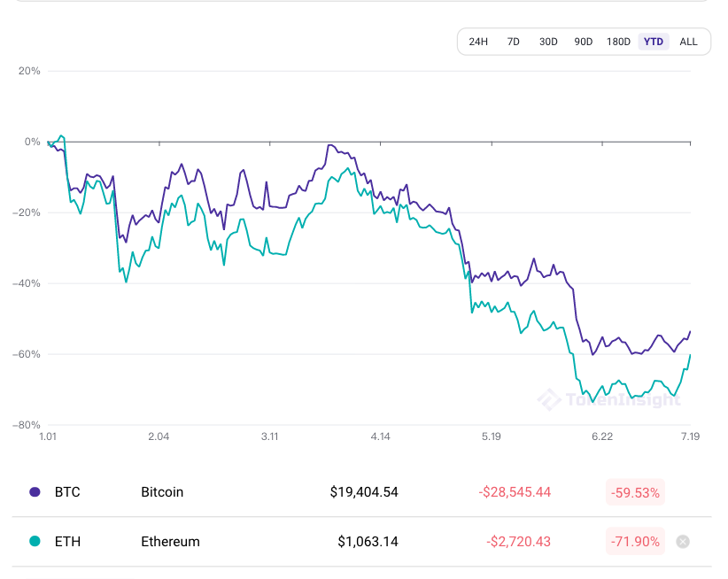Click the purple BTC legend dot
728x579 pixels.
(x=35, y=491)
